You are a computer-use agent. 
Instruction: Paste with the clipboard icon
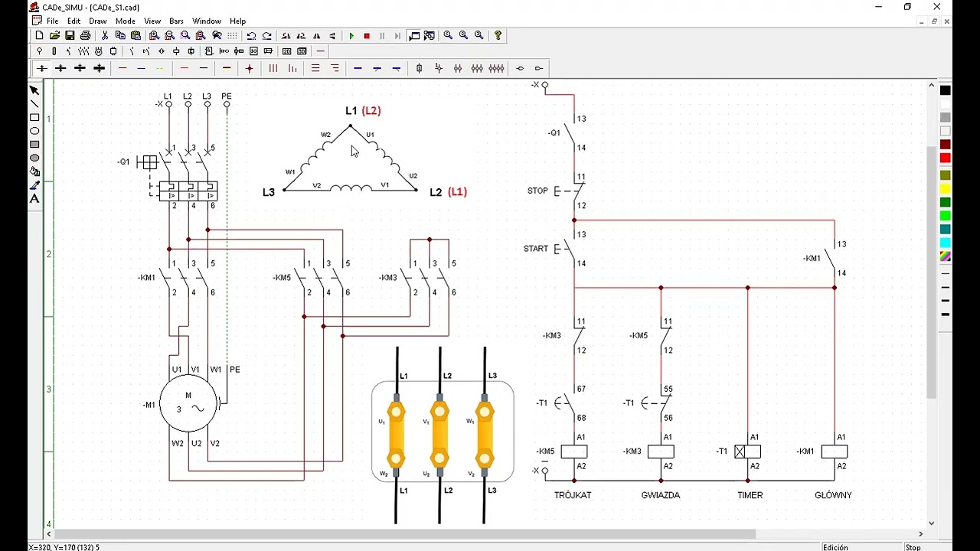click(x=136, y=36)
